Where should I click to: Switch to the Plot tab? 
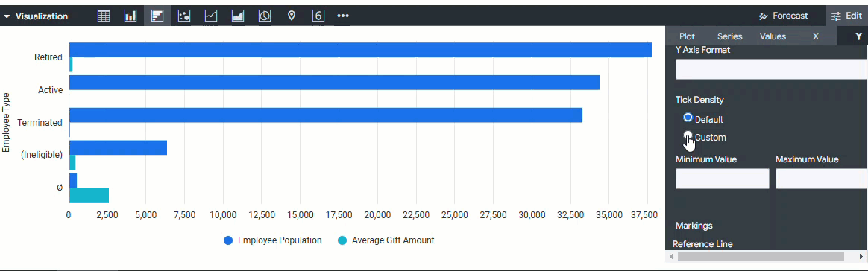pos(687,36)
